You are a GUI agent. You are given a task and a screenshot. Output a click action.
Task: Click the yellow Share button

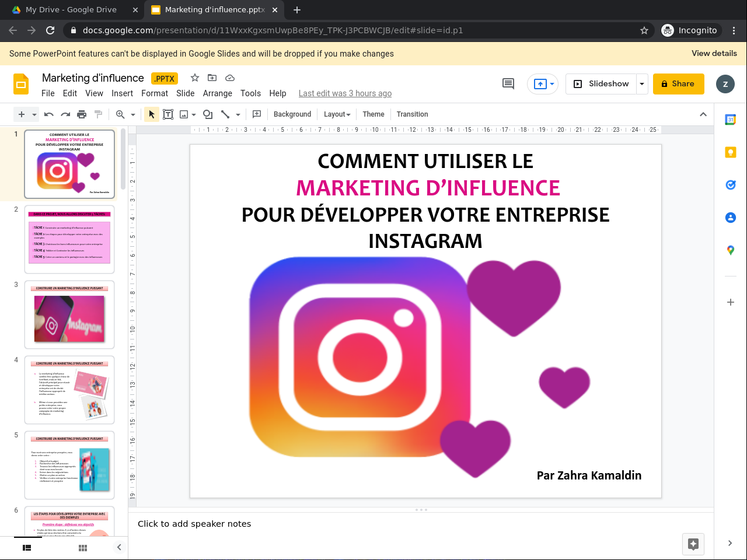point(678,84)
